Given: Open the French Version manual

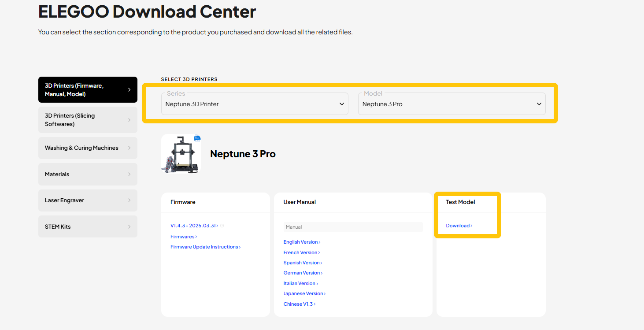Looking at the screenshot, I should (x=301, y=252).
